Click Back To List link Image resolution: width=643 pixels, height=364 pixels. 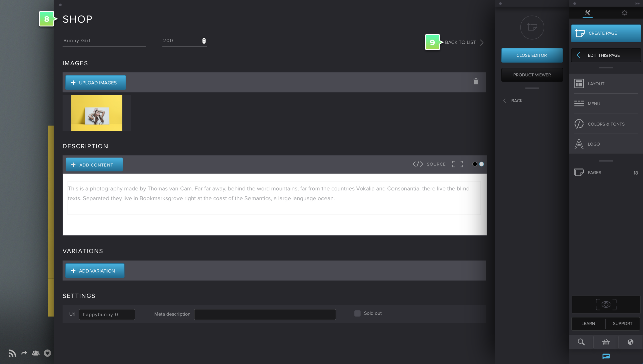tap(460, 42)
